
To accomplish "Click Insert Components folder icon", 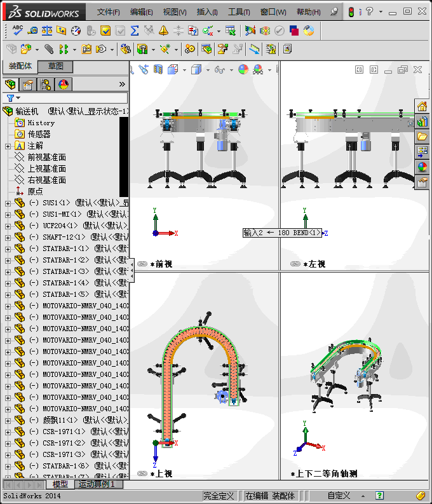I will 25,49.
